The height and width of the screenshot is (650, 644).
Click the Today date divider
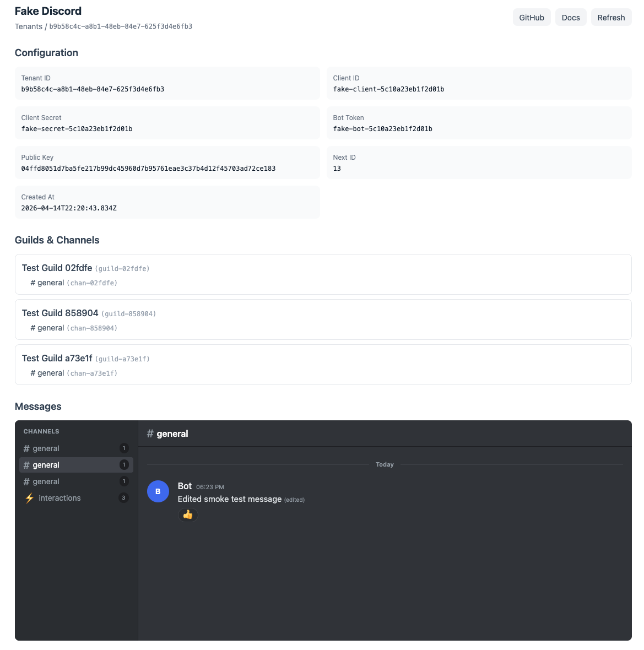[385, 464]
